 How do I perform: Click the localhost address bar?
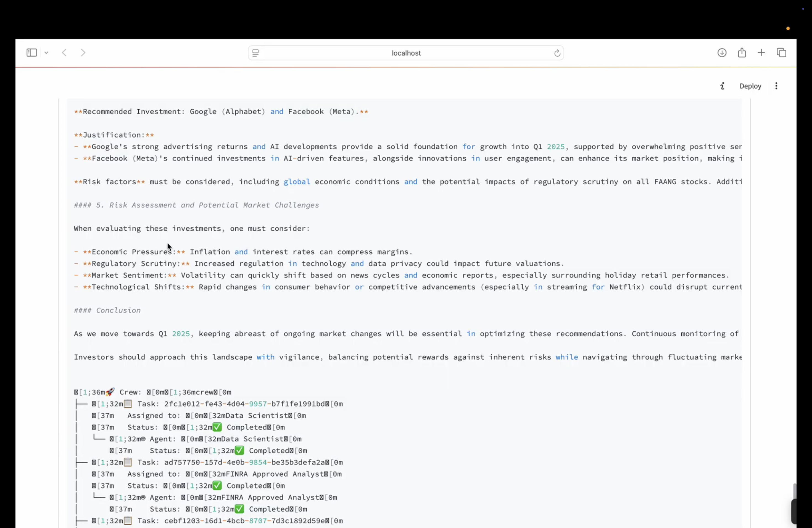click(406, 53)
